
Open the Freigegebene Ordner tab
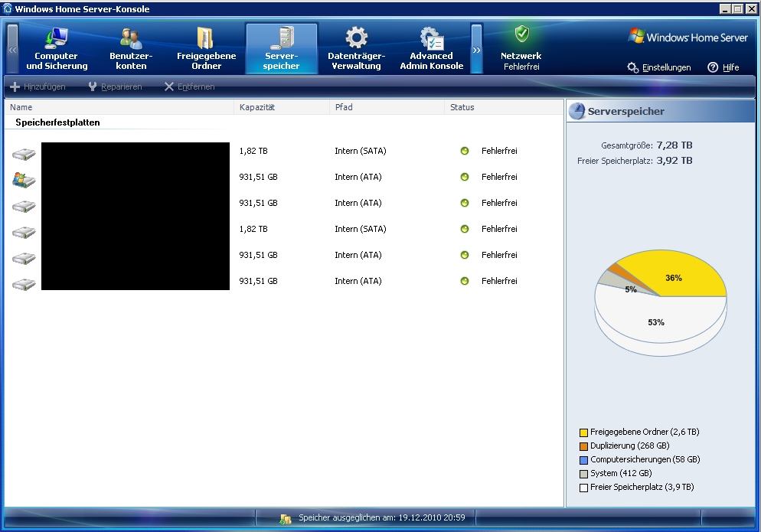pyautogui.click(x=206, y=48)
